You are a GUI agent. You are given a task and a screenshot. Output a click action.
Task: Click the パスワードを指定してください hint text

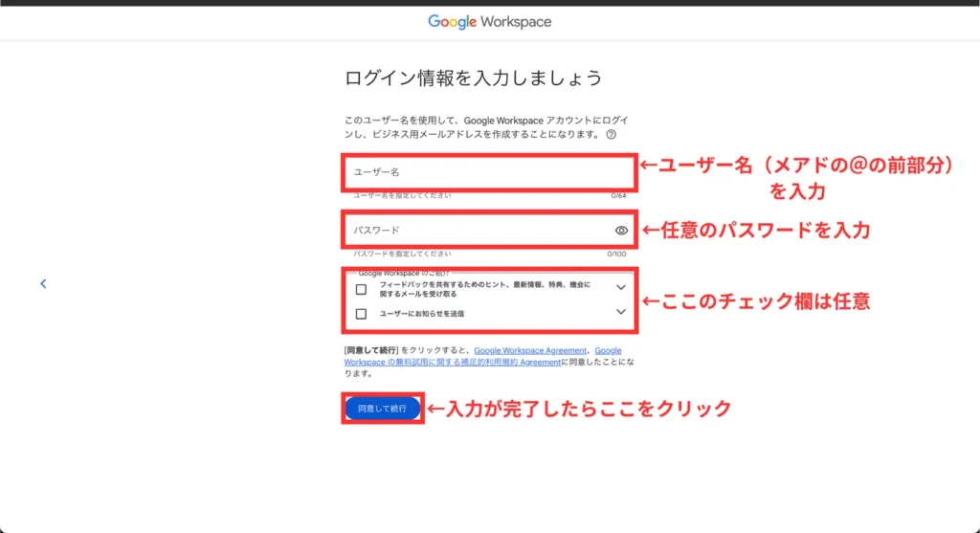click(402, 254)
